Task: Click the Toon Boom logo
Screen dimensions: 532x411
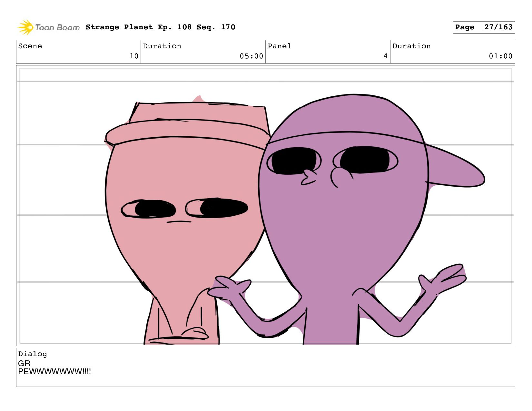Action: pyautogui.click(x=48, y=27)
